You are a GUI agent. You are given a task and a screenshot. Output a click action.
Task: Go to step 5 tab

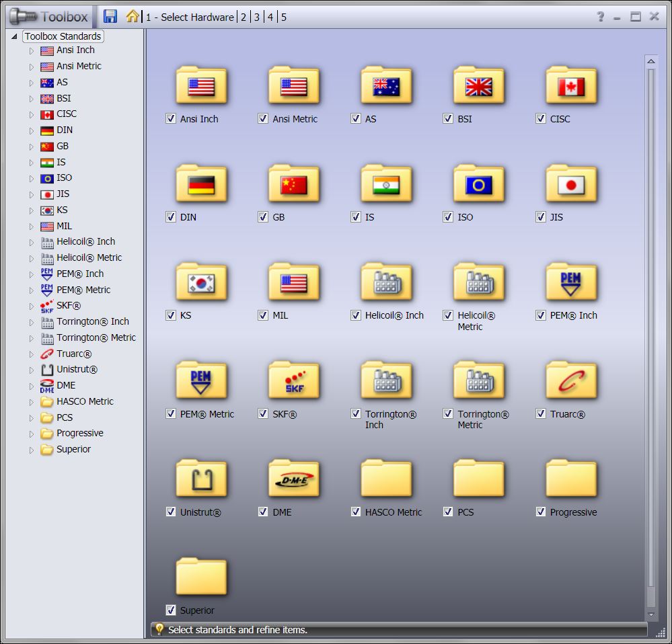284,17
